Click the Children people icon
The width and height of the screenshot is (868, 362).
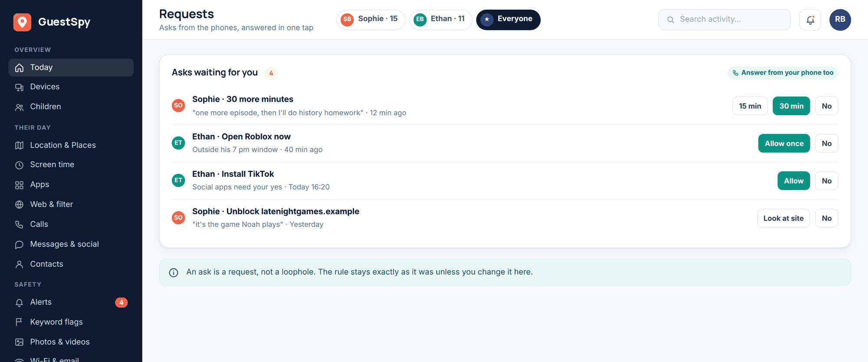click(19, 107)
